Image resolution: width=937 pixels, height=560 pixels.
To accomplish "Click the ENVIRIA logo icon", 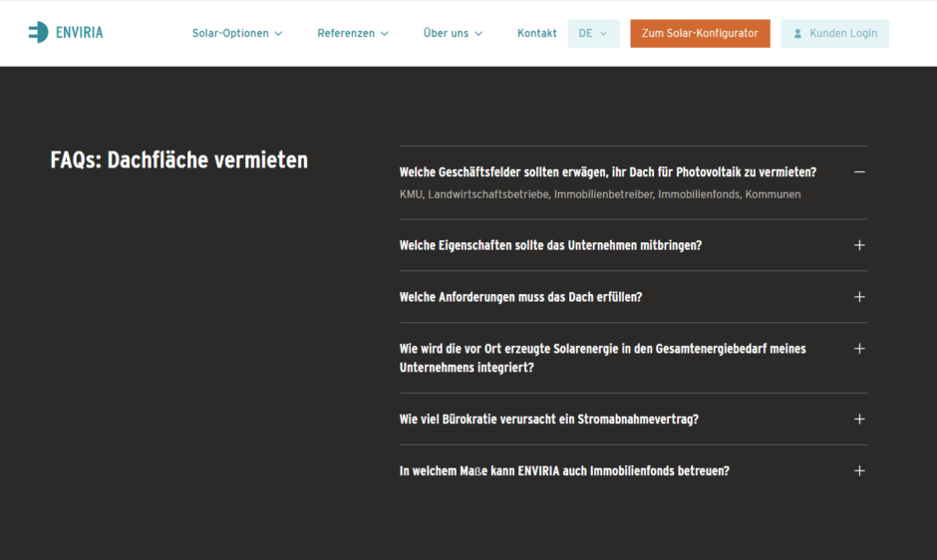I will (38, 33).
